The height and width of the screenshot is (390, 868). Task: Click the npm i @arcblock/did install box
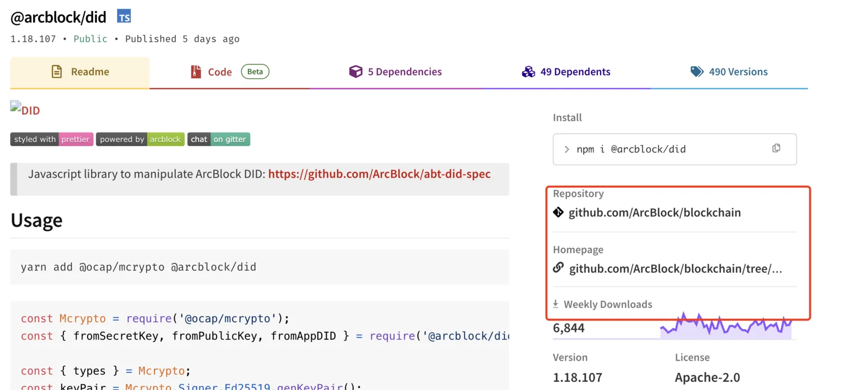pyautogui.click(x=674, y=149)
